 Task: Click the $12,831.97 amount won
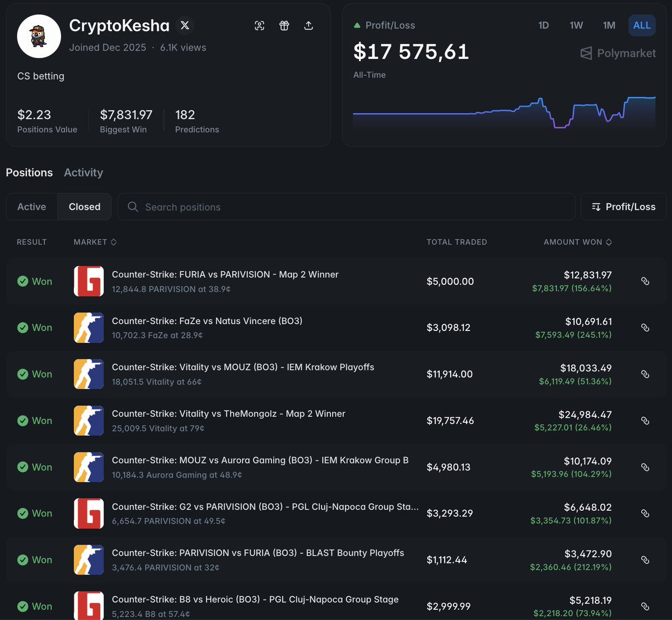[x=587, y=275]
